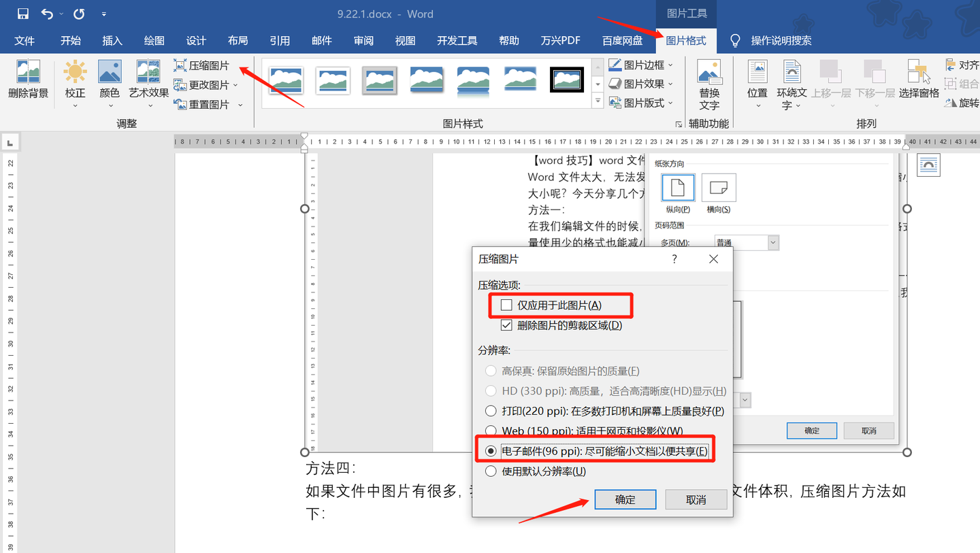The width and height of the screenshot is (980, 553).
Task: Open the 颜色 picture color tool
Action: pos(110,83)
